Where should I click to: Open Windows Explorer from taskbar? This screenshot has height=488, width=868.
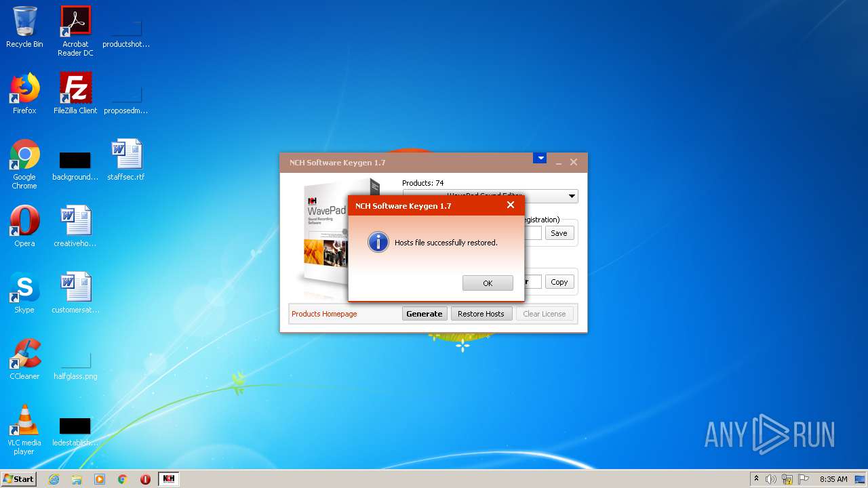[77, 479]
